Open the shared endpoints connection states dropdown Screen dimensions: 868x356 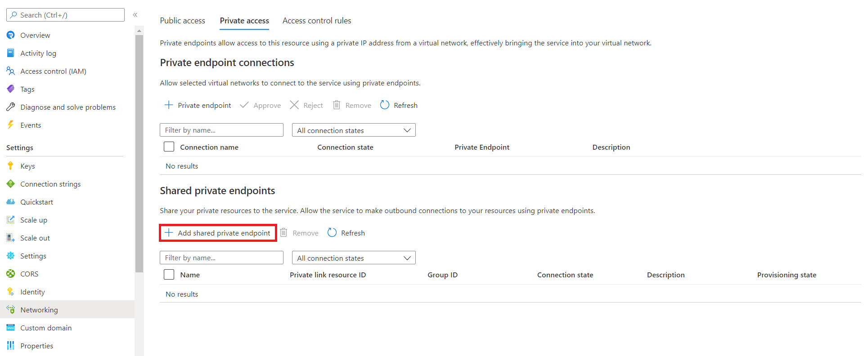(354, 258)
